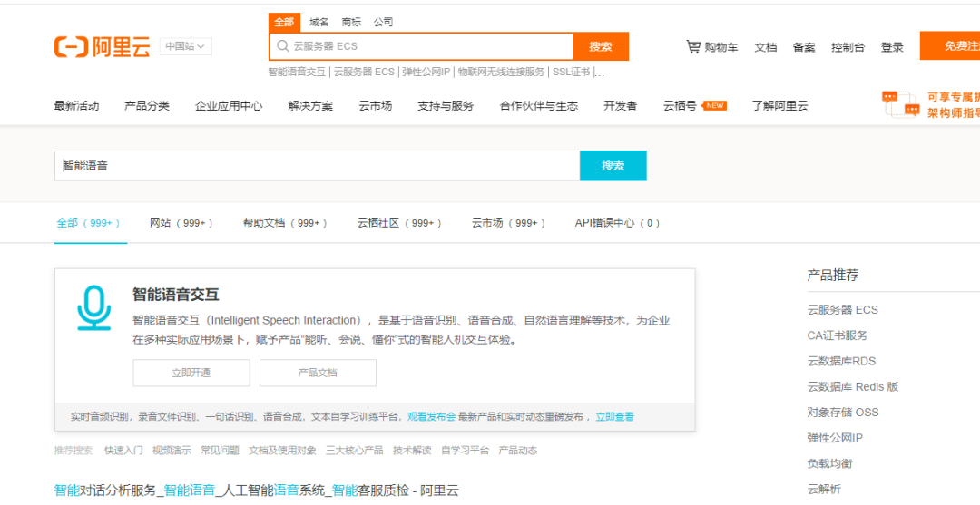Select the 网站 (999+) results tab
The image size is (980, 505).
point(181,223)
